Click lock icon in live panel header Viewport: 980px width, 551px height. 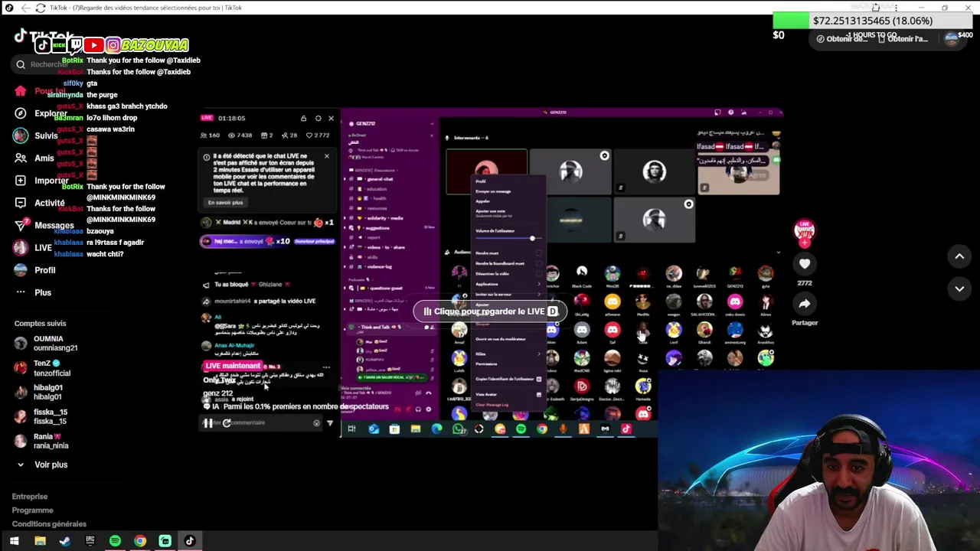pyautogui.click(x=303, y=119)
